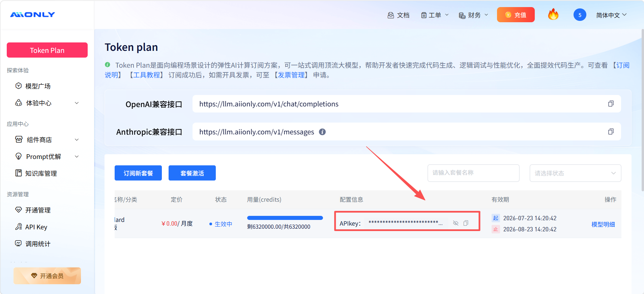Click the 模型广场 cube icon
The height and width of the screenshot is (294, 644).
click(19, 86)
